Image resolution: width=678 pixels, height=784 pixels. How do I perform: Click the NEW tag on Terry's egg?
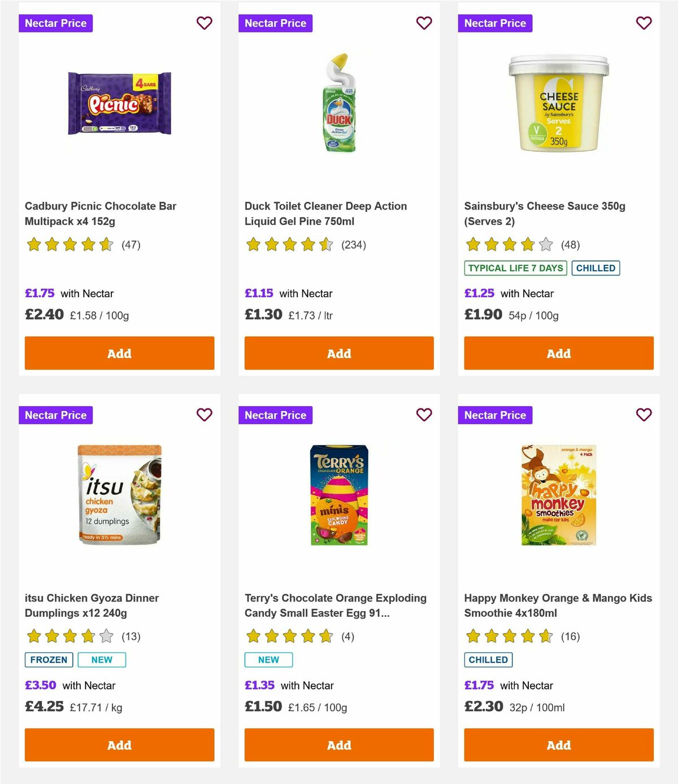pyautogui.click(x=268, y=659)
